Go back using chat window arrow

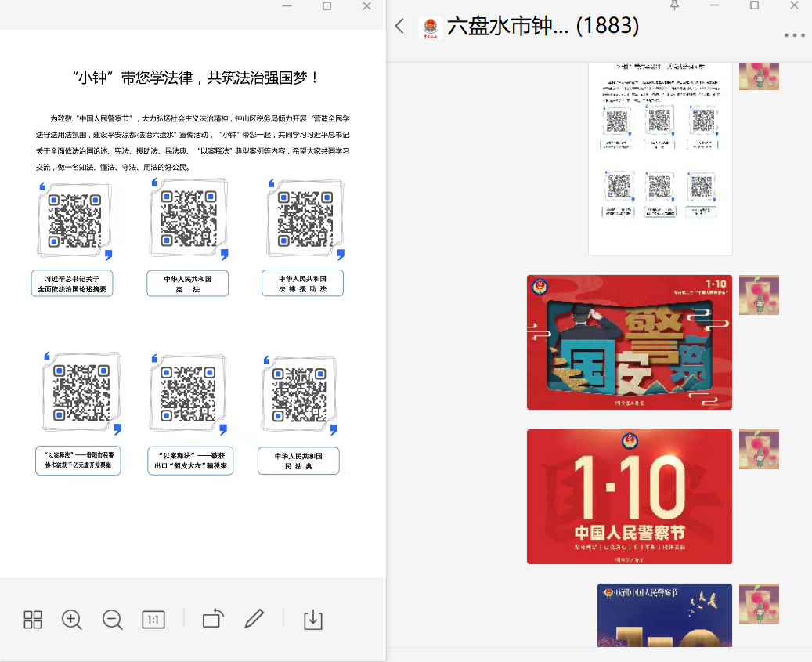399,26
